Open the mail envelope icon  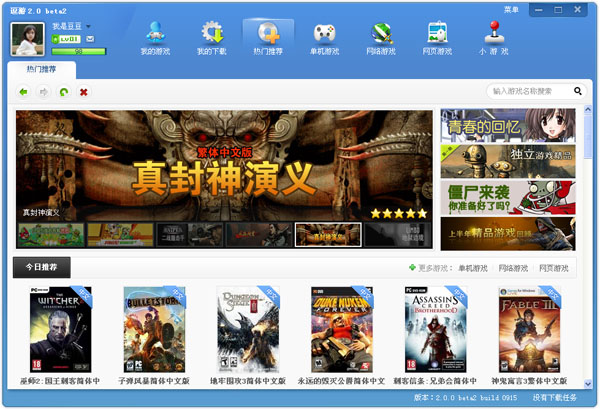(x=90, y=39)
